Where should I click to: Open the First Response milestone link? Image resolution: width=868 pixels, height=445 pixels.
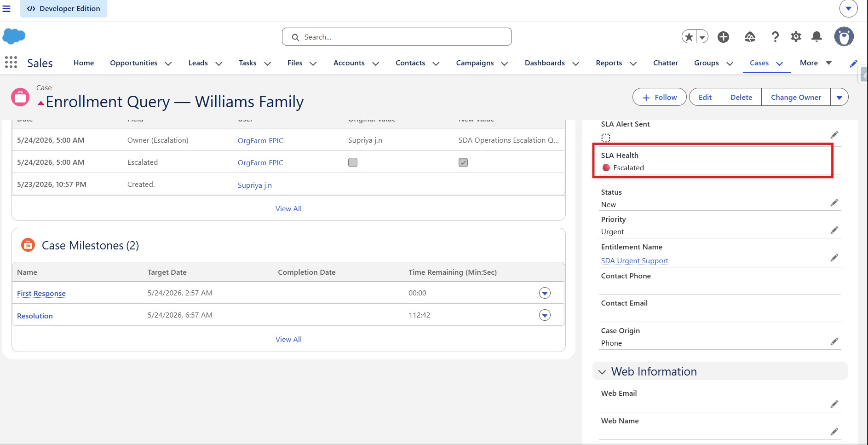41,293
